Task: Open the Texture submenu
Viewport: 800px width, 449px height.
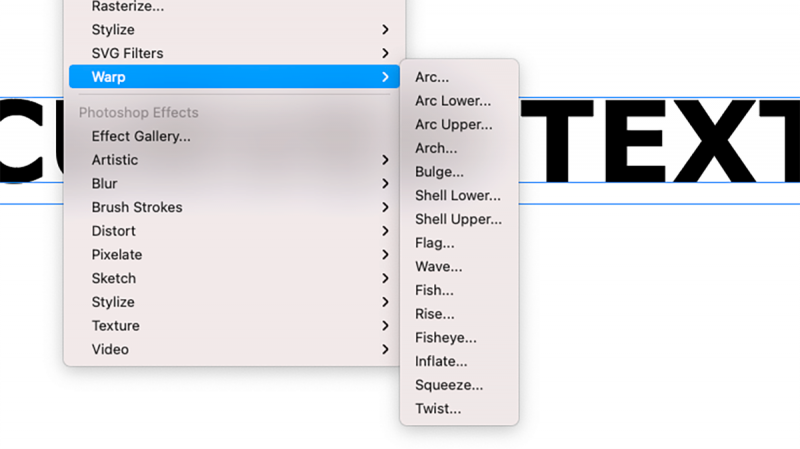Action: click(x=234, y=326)
